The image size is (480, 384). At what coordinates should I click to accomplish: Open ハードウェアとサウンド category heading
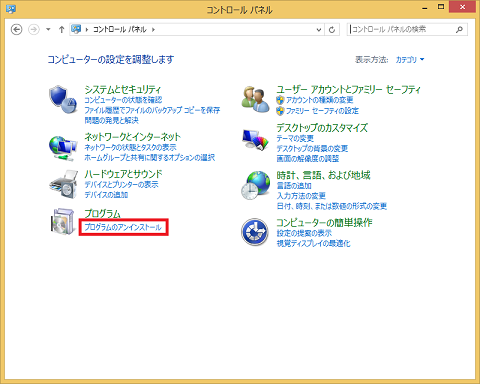click(123, 174)
